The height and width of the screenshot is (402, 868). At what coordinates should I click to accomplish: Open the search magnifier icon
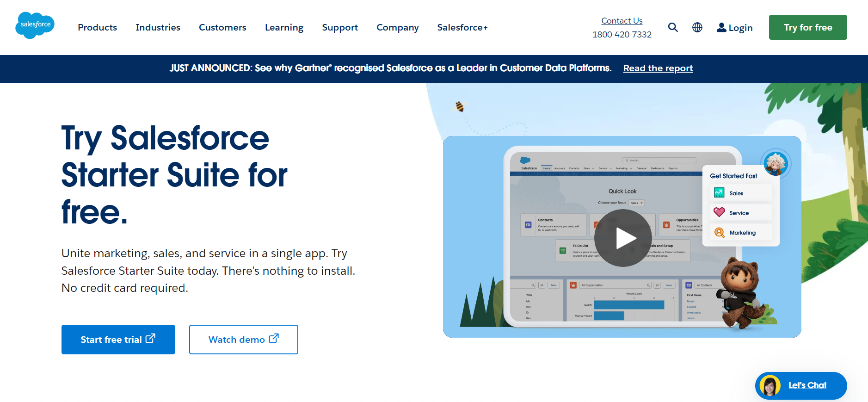pos(673,27)
